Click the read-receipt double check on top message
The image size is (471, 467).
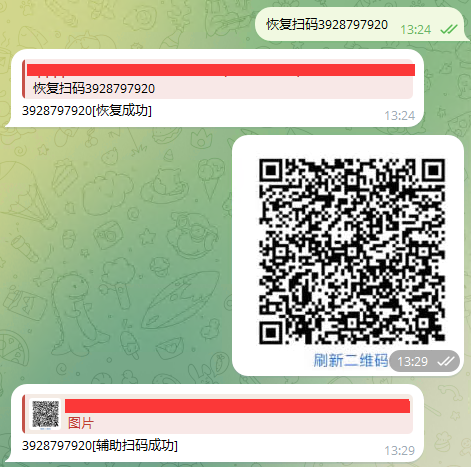pyautogui.click(x=449, y=29)
